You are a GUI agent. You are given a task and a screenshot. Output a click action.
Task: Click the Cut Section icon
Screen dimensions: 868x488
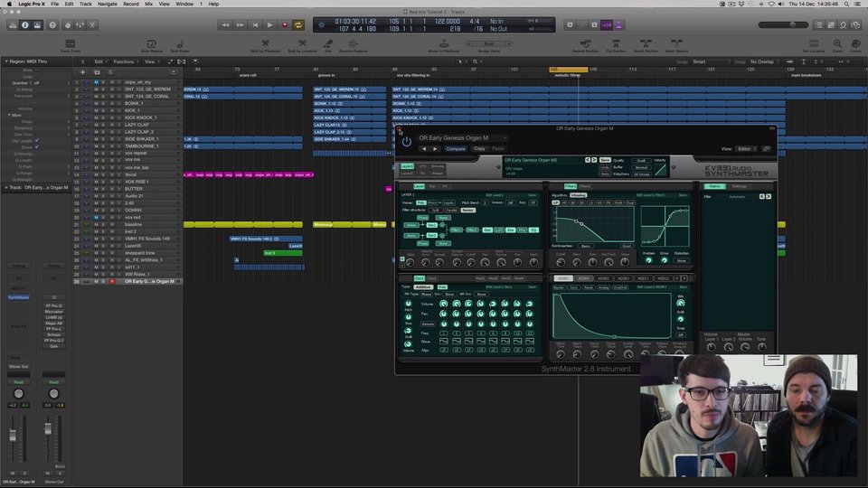616,43
